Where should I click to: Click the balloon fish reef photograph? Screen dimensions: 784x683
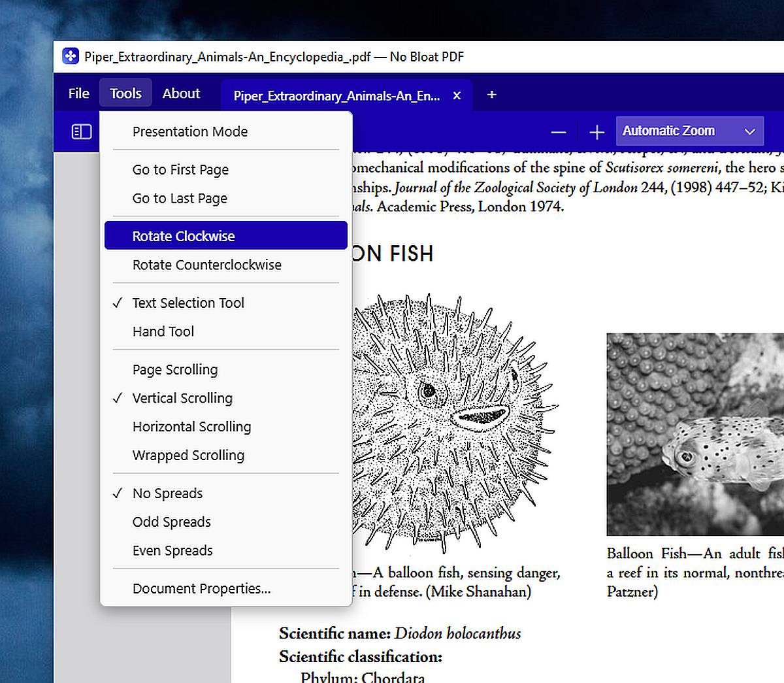pyautogui.click(x=695, y=435)
